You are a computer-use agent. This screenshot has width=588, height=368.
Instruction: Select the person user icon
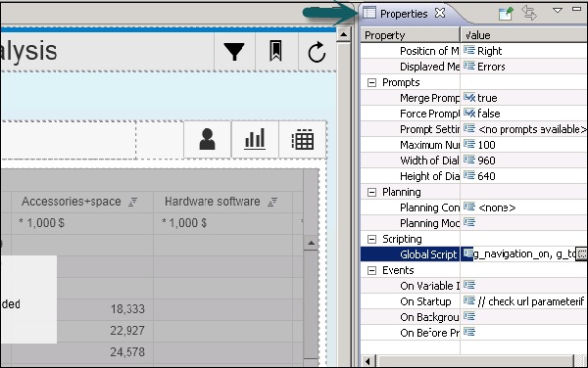(x=207, y=139)
